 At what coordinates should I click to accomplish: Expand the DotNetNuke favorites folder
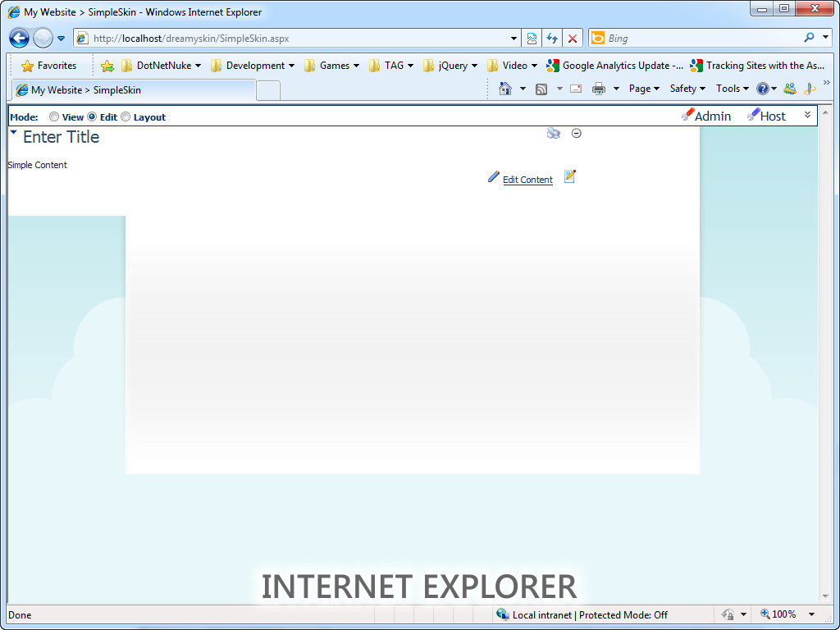(x=161, y=66)
